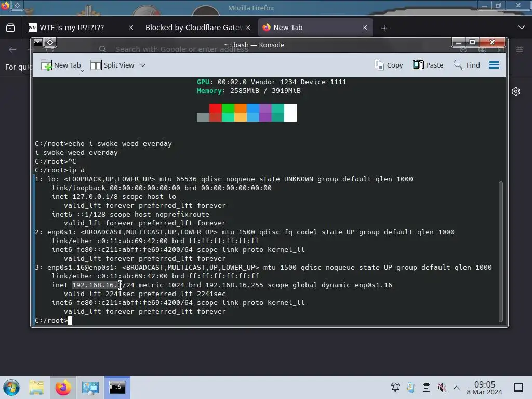Open the Start application launcher
532x399 pixels.
11,388
